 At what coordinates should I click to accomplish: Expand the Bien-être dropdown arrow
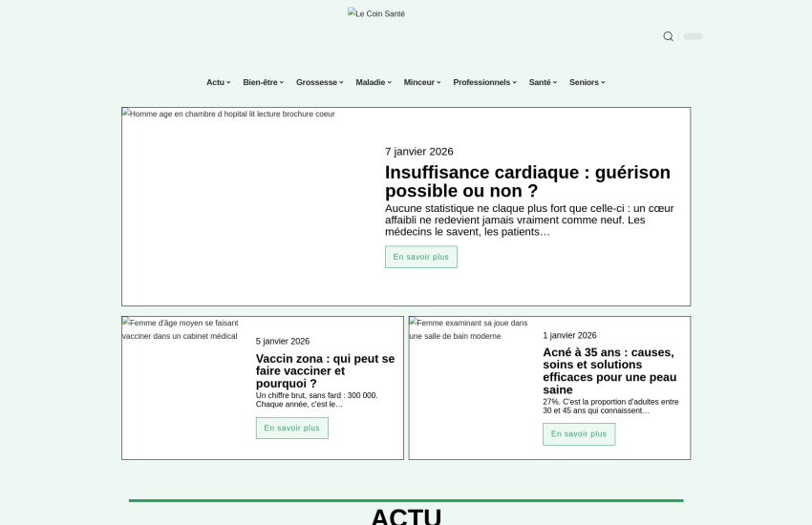click(x=282, y=82)
